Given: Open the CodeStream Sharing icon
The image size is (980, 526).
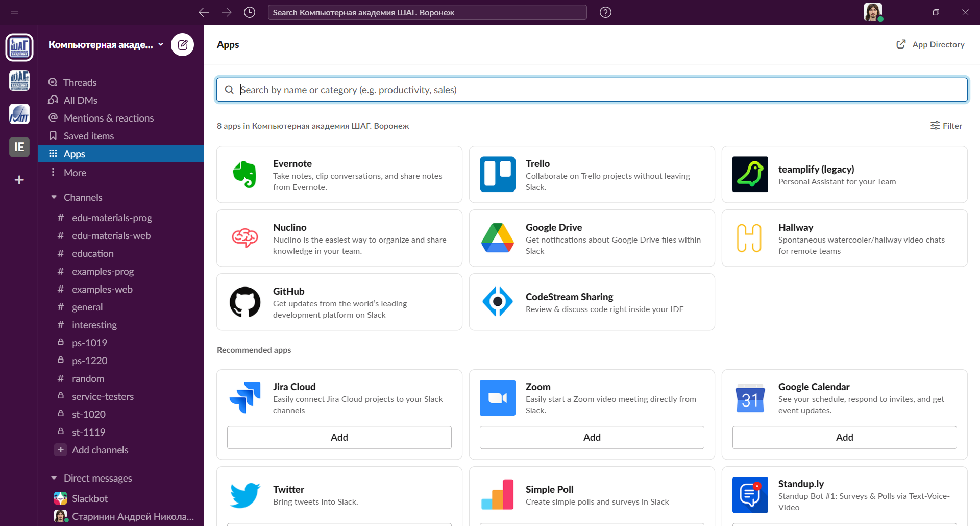Looking at the screenshot, I should 498,302.
